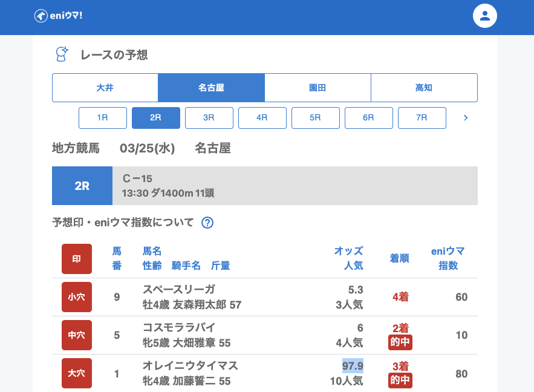Click the help question mark icon
The image size is (534, 392).
pyautogui.click(x=207, y=223)
